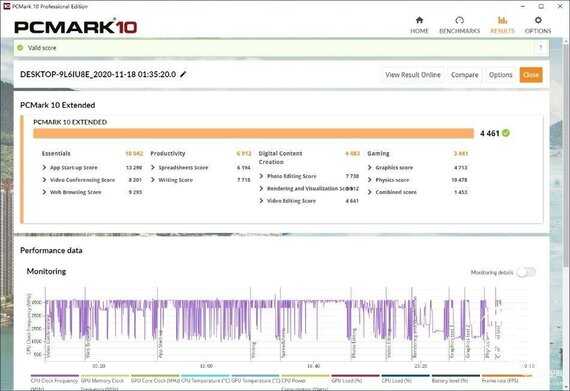The image size is (570, 391).
Task: Toggle the CPU Clock Frequency legend swatch
Action: click(x=55, y=376)
